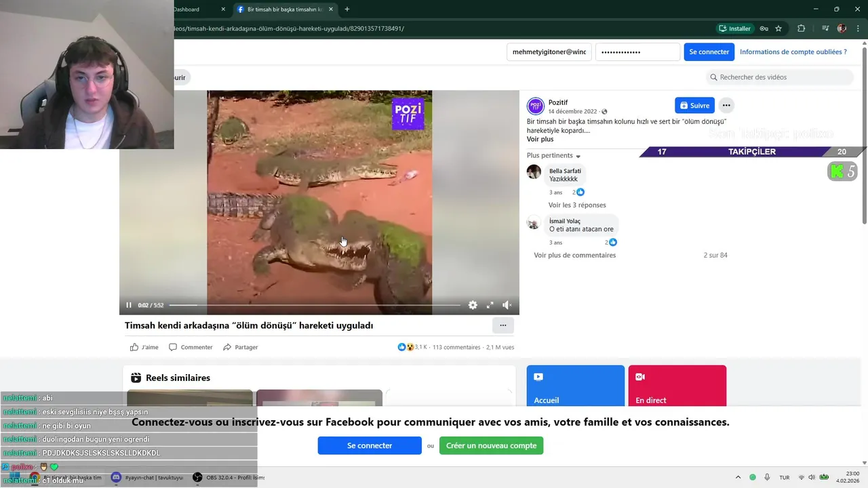
Task: Click top Se connecter button
Action: pyautogui.click(x=709, y=52)
